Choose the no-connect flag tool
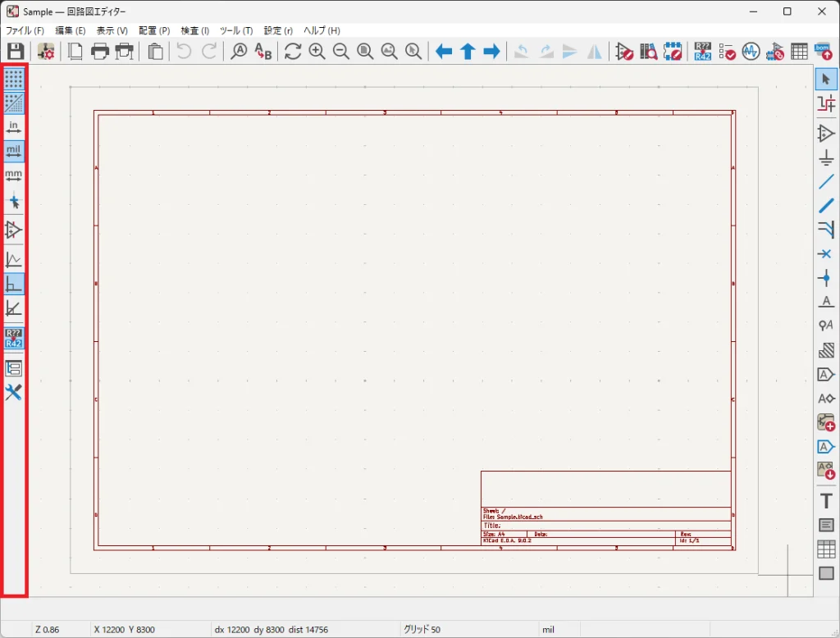This screenshot has width=840, height=638. click(x=826, y=254)
